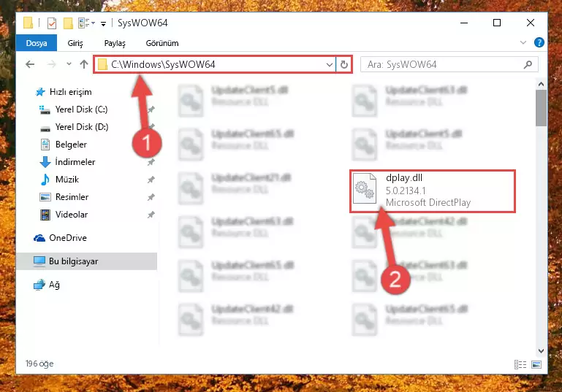Click the pin icon next to Müzik
This screenshot has width=562, height=392.
pos(151,180)
